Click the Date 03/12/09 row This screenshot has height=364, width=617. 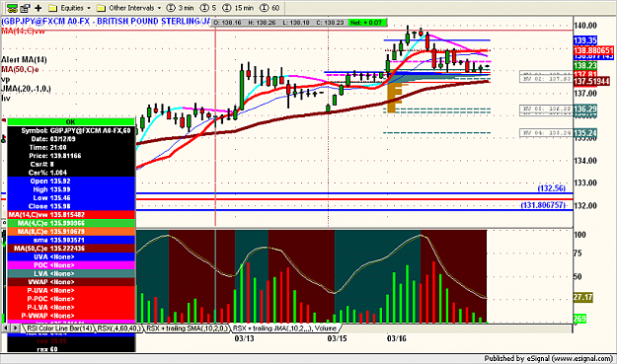(71, 139)
